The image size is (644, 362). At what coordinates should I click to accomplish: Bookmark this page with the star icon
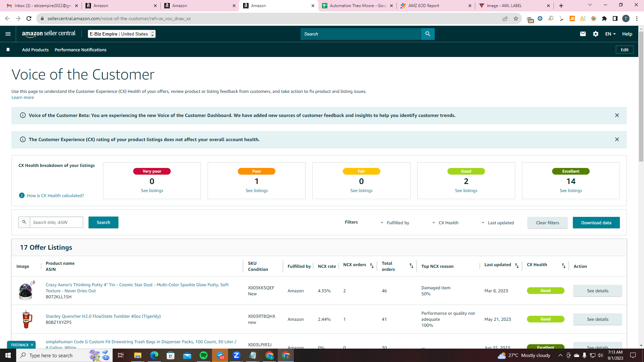(516, 18)
